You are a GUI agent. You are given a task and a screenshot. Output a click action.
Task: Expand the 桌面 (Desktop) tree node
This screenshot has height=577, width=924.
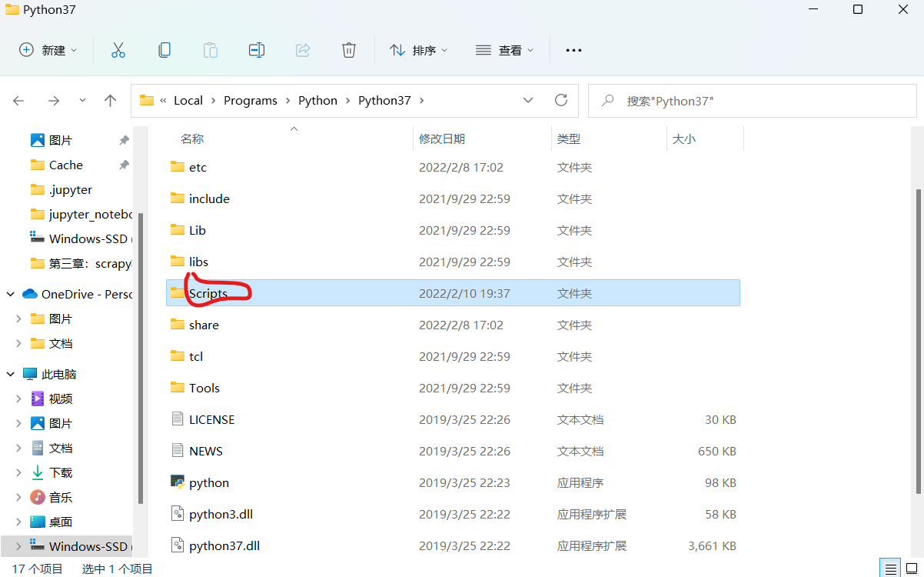(20, 522)
